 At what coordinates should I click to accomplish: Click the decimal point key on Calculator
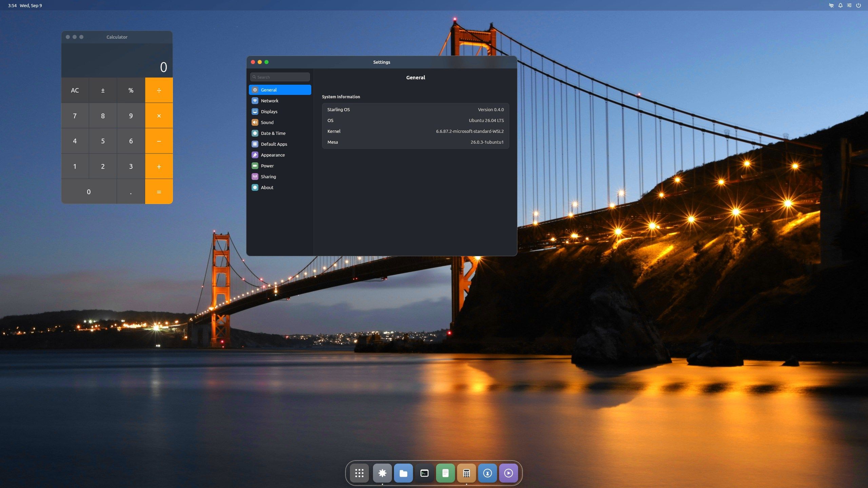[131, 192]
